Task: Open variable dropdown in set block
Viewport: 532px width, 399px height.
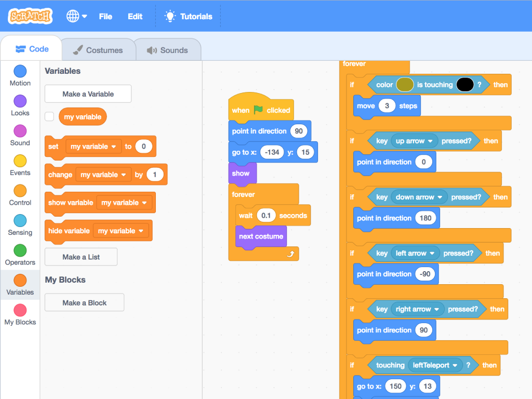Action: (94, 147)
